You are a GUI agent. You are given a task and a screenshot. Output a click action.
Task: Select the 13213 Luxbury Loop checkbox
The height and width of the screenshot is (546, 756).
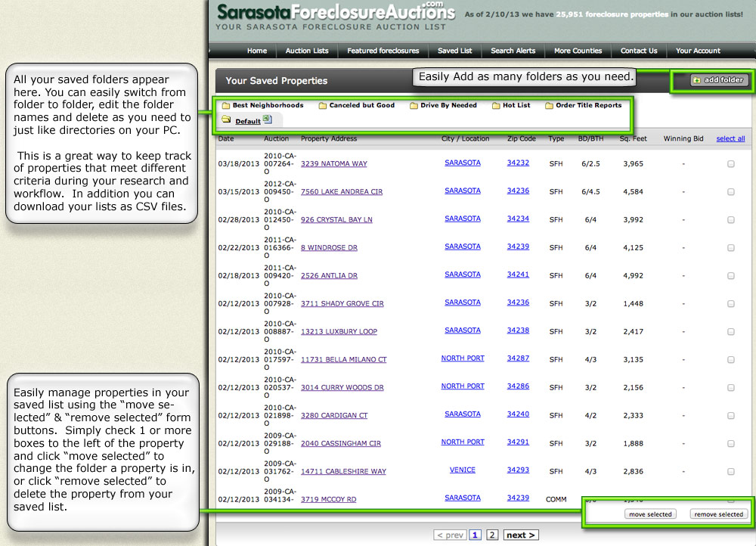click(731, 332)
